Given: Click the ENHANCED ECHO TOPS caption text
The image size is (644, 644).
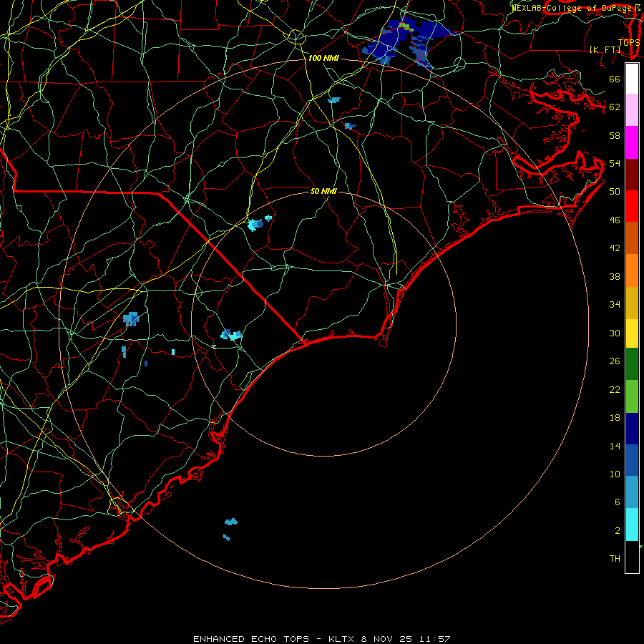Looking at the screenshot, I should coord(251,639).
